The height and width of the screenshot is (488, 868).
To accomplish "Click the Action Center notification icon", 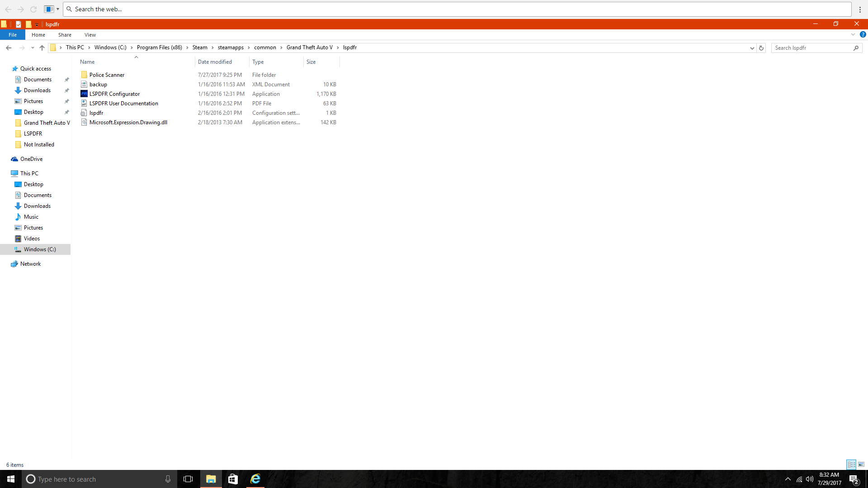I will pos(854,479).
